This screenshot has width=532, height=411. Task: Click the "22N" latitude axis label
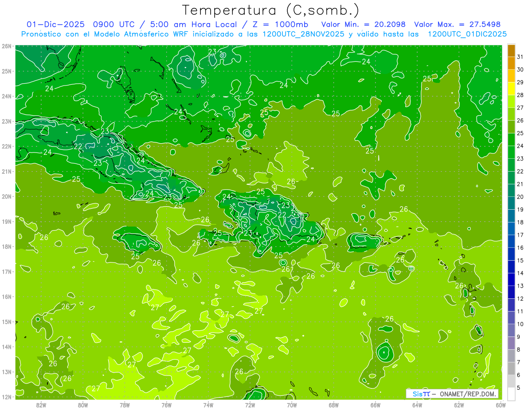click(6, 146)
